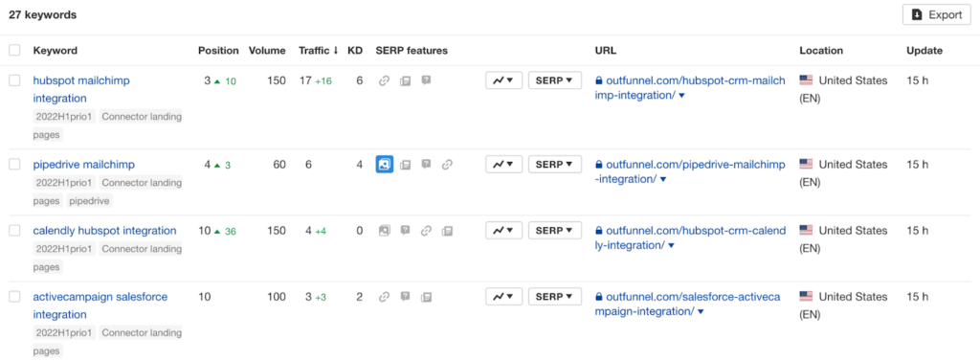Click image pack icon in calendly hubspot integration row
Screen dimensions: 980x362
tap(385, 231)
